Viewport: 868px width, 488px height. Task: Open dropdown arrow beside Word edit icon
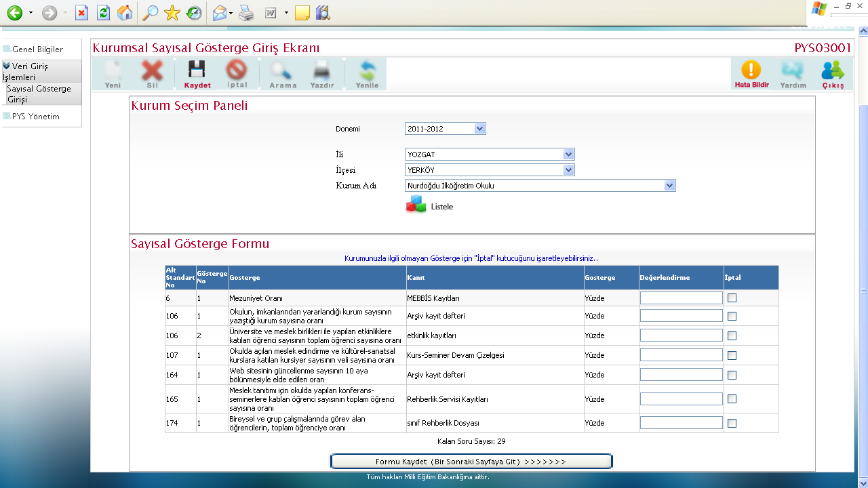point(286,13)
